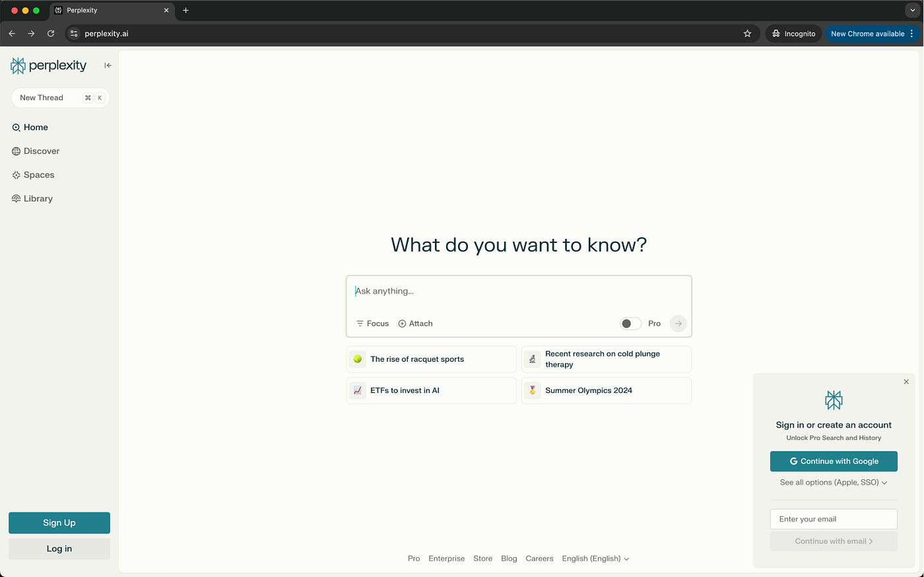Select 'The rise of racquet sports' suggestion
The image size is (924, 577).
click(x=432, y=359)
